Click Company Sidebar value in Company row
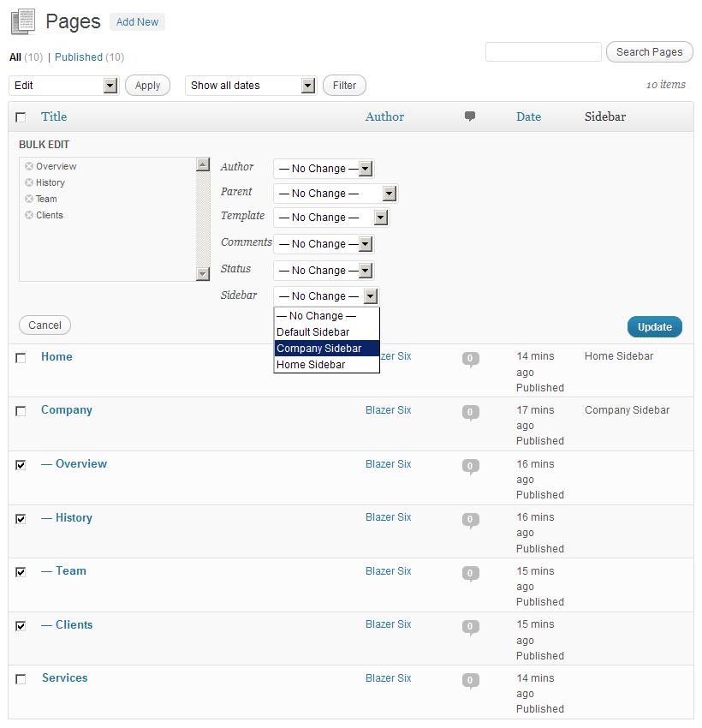The image size is (702, 728). coord(628,410)
